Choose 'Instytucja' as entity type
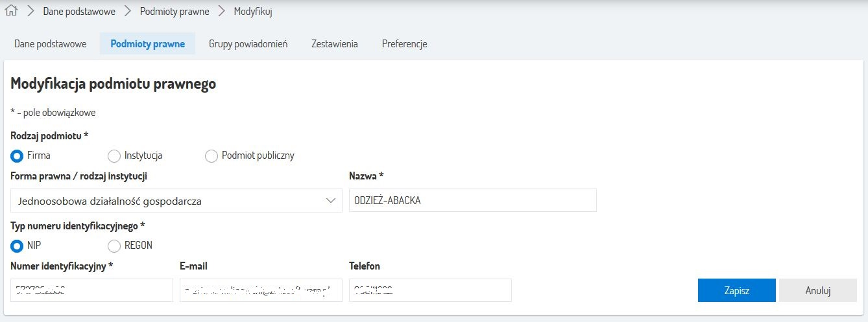This screenshot has height=322, width=868. (x=114, y=156)
